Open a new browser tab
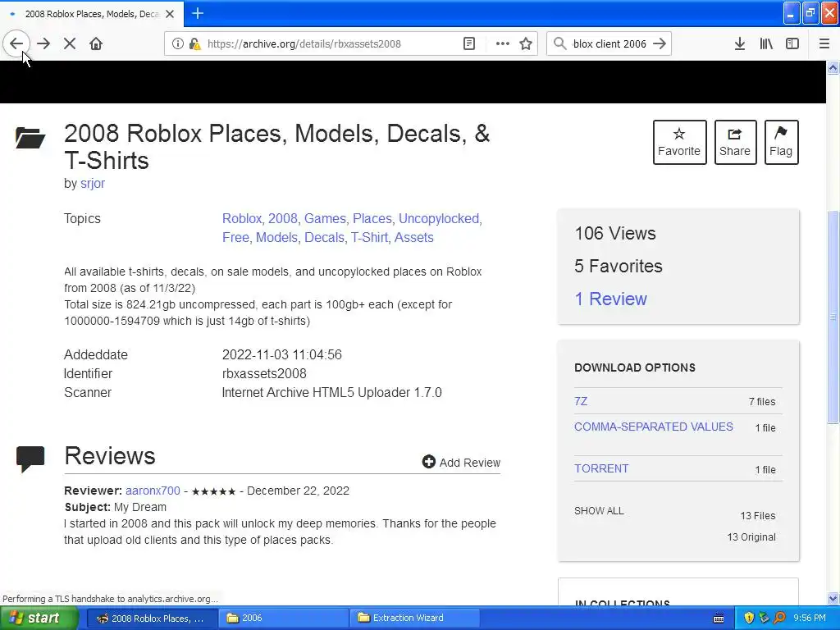 click(x=198, y=13)
